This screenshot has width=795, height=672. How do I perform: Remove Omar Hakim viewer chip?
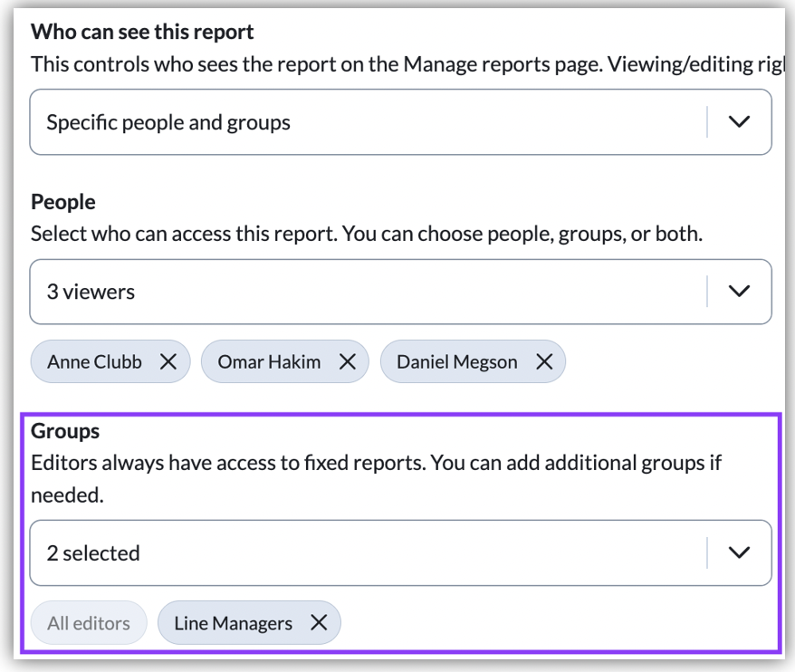[347, 361]
